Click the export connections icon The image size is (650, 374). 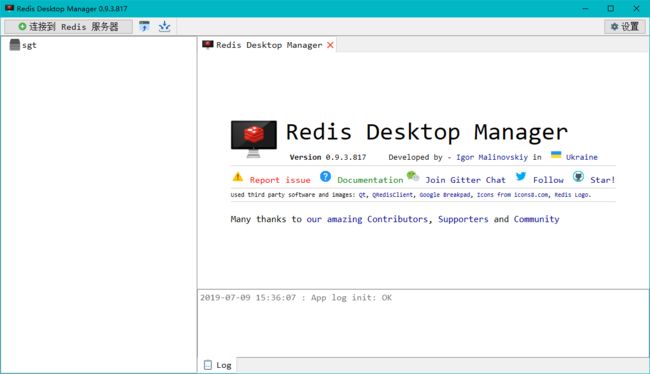point(165,27)
